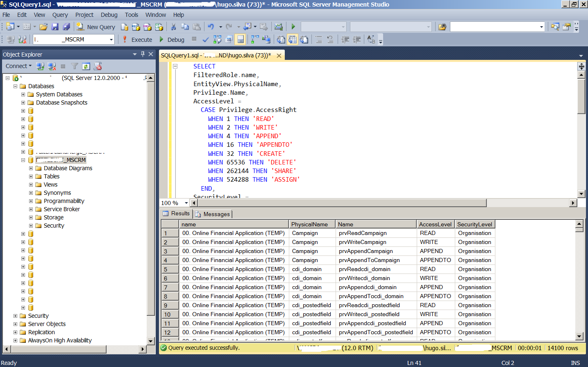This screenshot has width=588, height=367.
Task: Click the Save All icon
Action: pos(66,27)
